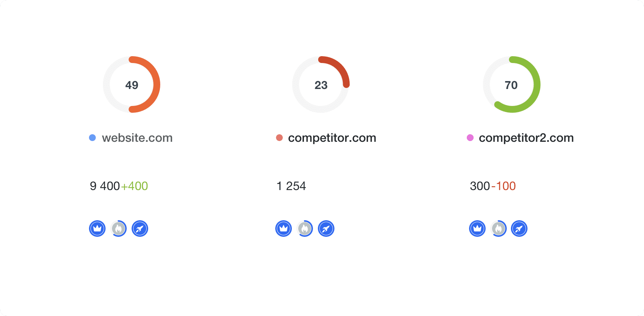644x316 pixels.
Task: Select the -100 decline value for competitor2.com
Action: click(x=504, y=186)
